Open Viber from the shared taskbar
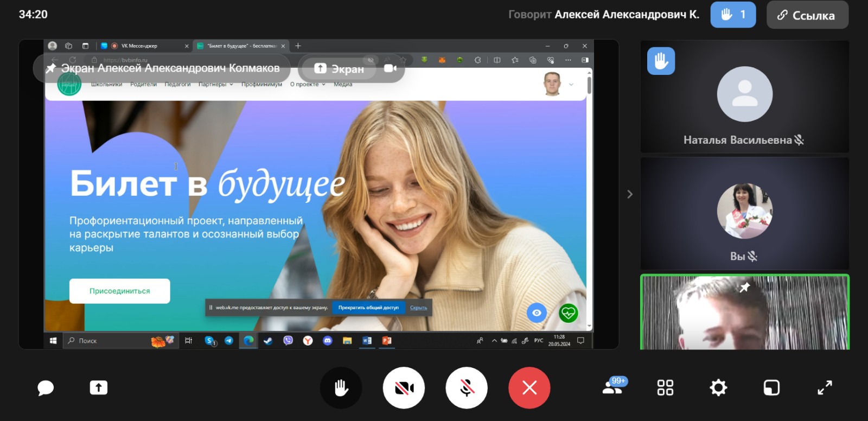The height and width of the screenshot is (421, 868). click(x=288, y=341)
